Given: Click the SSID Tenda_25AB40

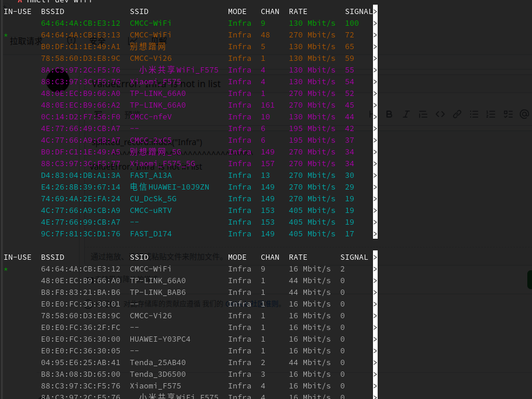Looking at the screenshot, I should (x=158, y=363).
